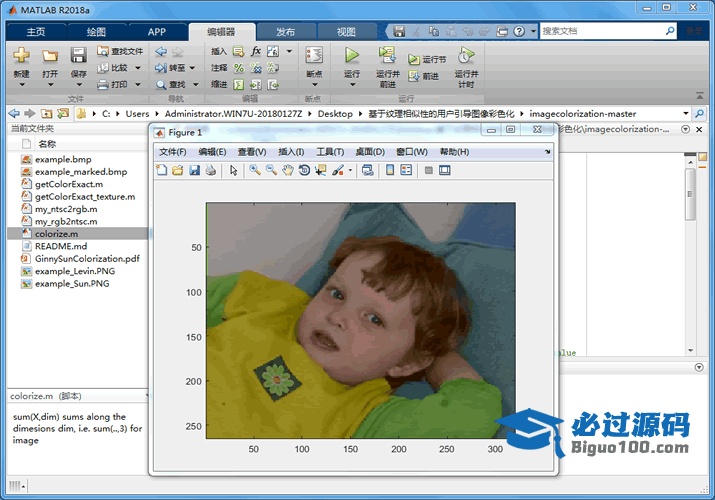715x500 pixels.
Task: Click the Run and Time (运行并计时) icon
Action: tap(465, 56)
